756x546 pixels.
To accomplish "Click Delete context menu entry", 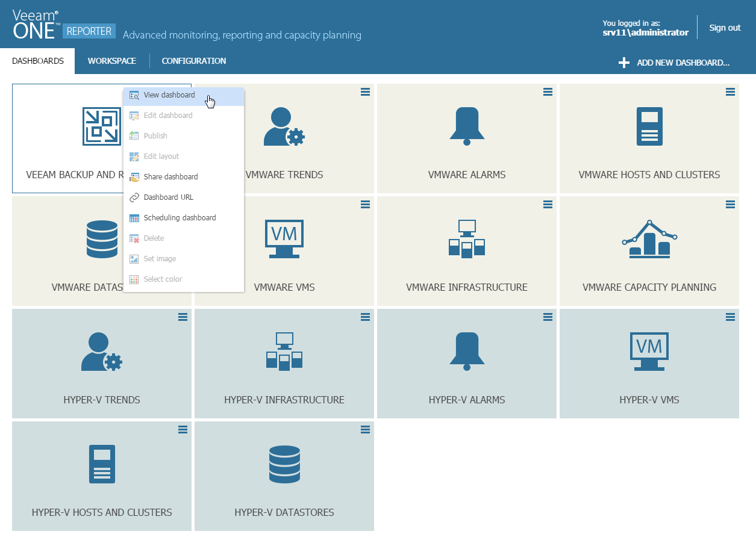I will pos(184,238).
